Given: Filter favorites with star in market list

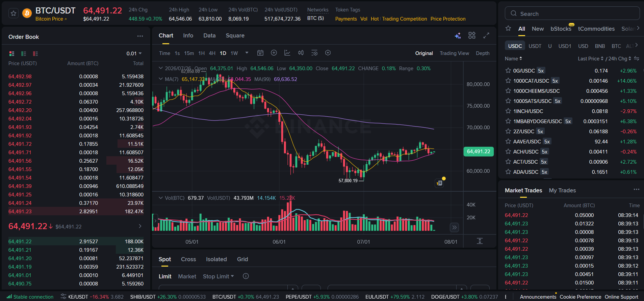Looking at the screenshot, I should click(508, 28).
